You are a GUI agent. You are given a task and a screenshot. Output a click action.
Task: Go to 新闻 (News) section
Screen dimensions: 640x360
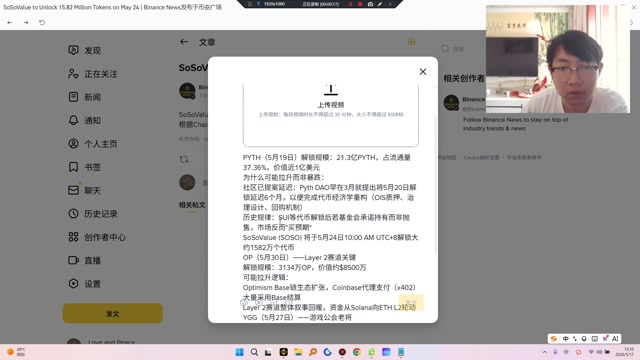[x=84, y=97]
